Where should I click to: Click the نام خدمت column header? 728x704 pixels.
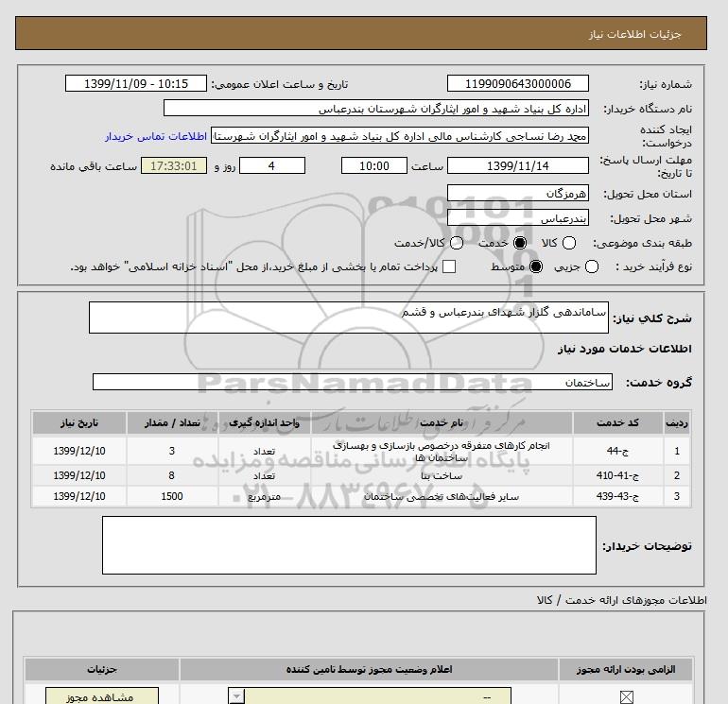(442, 422)
